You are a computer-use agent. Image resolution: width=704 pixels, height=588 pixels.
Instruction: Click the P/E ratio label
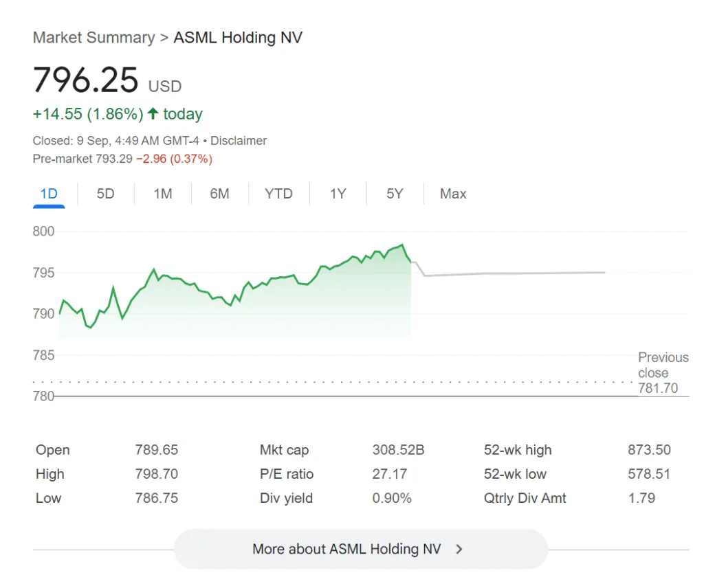[x=287, y=474]
